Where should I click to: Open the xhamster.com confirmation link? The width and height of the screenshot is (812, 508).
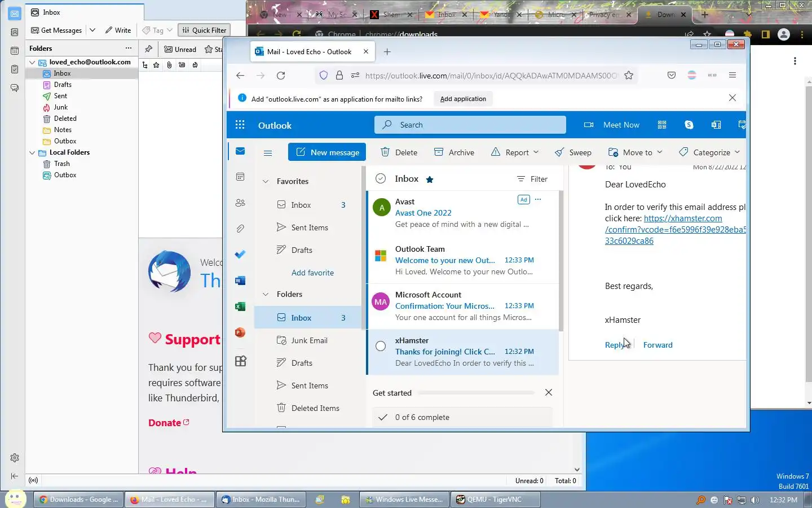tap(675, 230)
